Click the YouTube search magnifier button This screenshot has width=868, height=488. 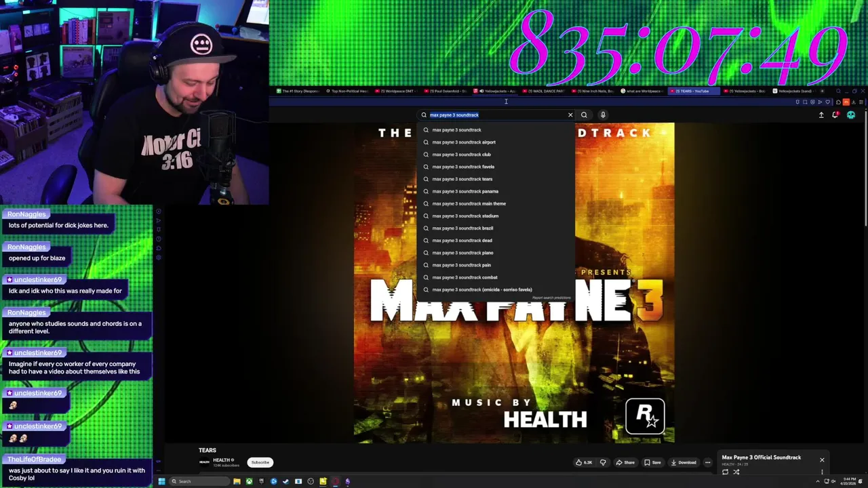click(584, 115)
